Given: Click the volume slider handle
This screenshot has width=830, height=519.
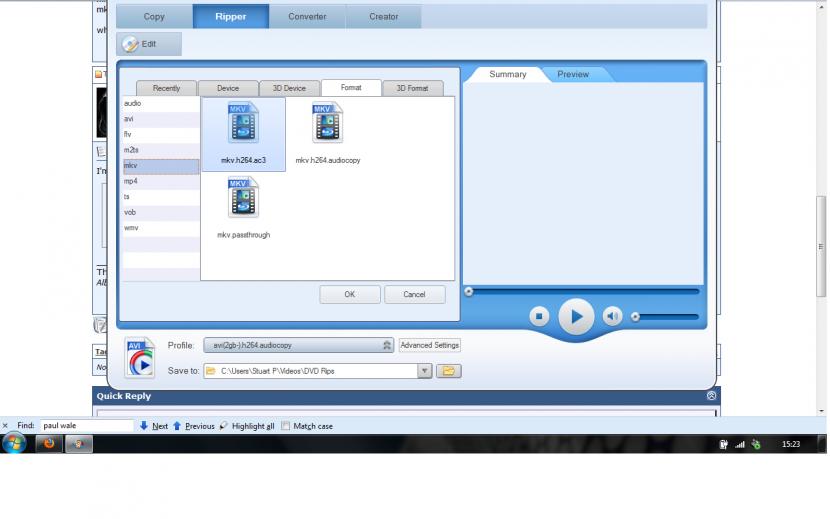Looking at the screenshot, I should click(x=635, y=317).
